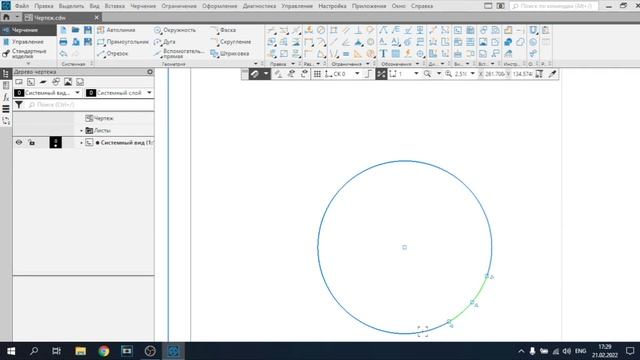This screenshot has height=360, width=640.
Task: Select the Фаска chamfer tool
Action: tap(223, 30)
